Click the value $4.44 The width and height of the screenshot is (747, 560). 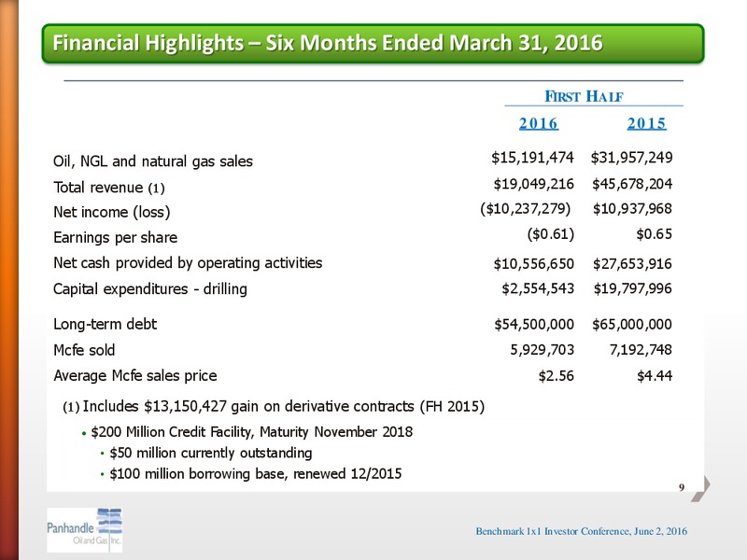pos(655,376)
